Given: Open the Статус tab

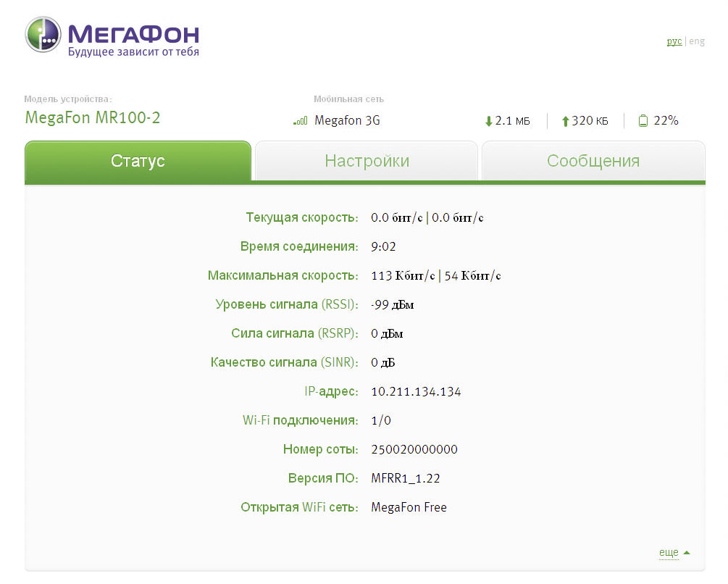Looking at the screenshot, I should point(138,161).
